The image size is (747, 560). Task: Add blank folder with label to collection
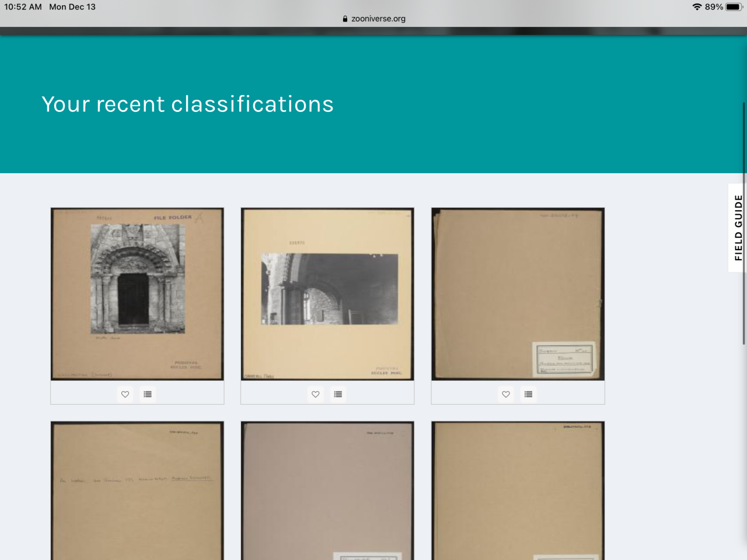click(x=528, y=394)
